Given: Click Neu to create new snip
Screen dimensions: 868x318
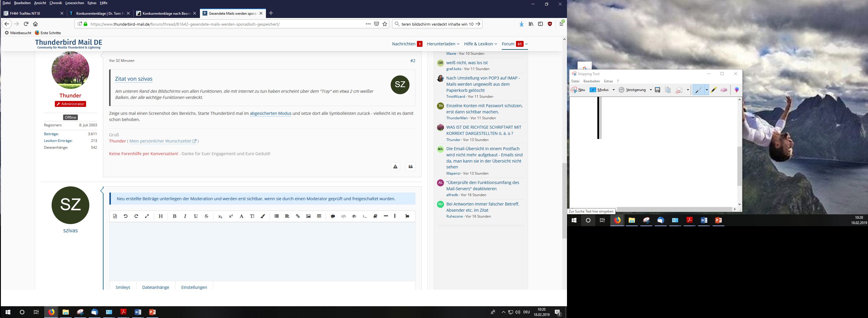Looking at the screenshot, I should click(x=578, y=90).
